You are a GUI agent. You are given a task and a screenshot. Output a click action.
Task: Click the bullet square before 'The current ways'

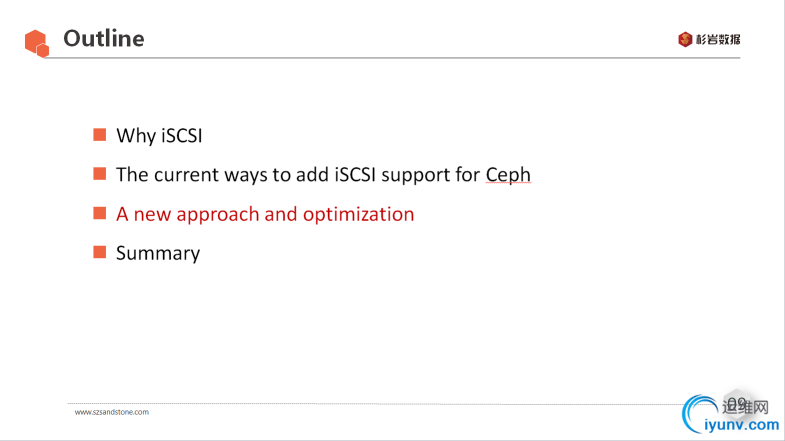pyautogui.click(x=99, y=174)
